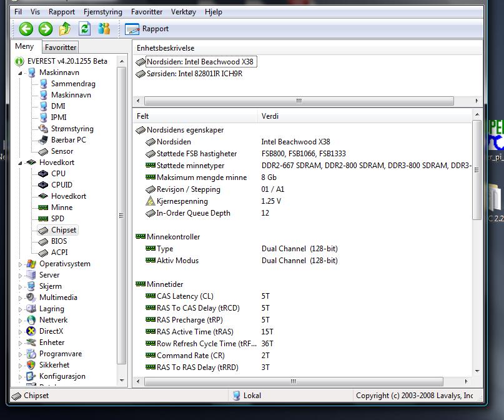Click the ACPI icon in tree
The image size is (504, 420).
(43, 252)
